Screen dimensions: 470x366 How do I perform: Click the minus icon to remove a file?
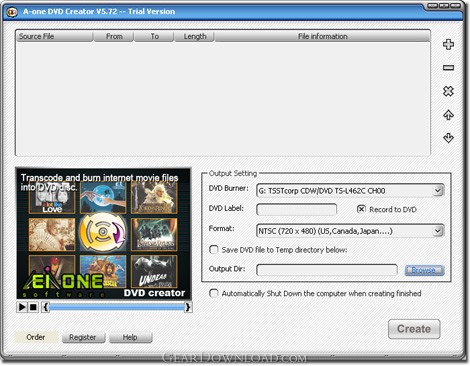pyautogui.click(x=448, y=68)
